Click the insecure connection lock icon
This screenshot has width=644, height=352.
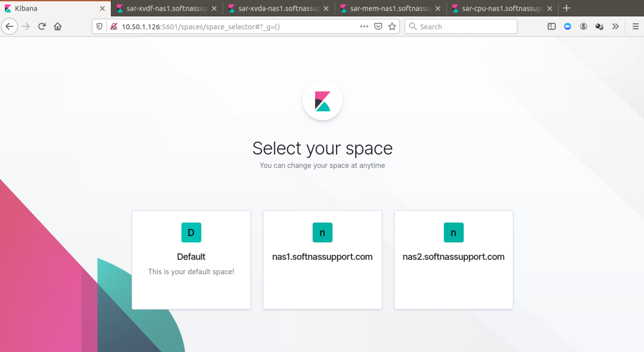pos(114,27)
